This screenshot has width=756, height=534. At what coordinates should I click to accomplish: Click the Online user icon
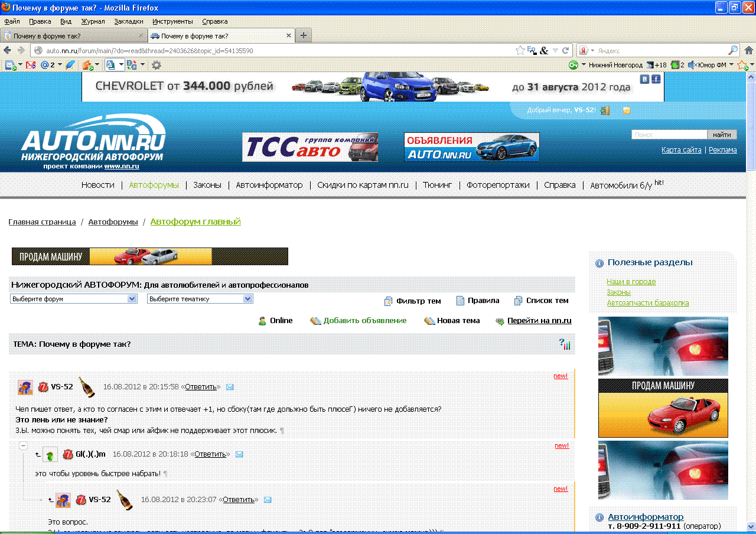coord(262,321)
